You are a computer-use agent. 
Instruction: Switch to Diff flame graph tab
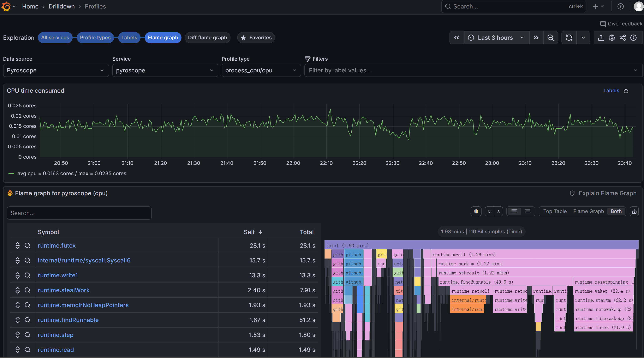click(x=207, y=38)
